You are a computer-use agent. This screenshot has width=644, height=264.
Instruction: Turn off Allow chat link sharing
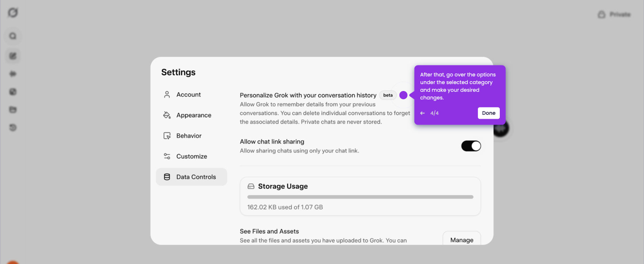pos(471,146)
